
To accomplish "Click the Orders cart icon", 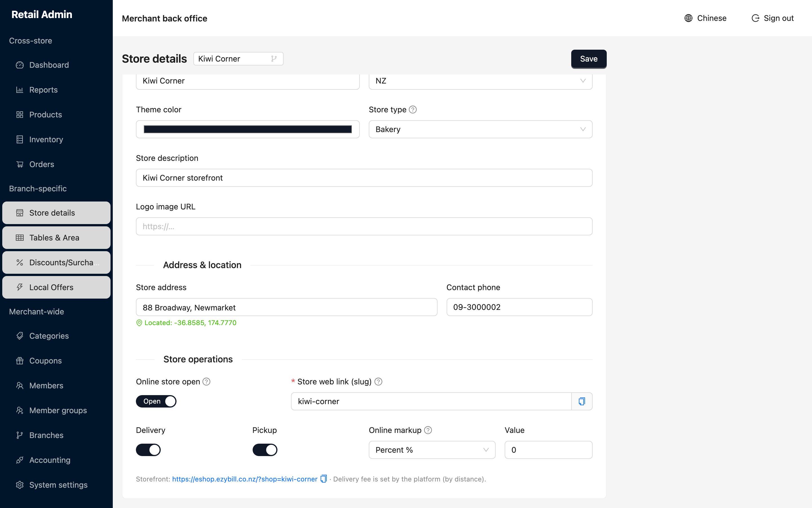I will pos(20,164).
